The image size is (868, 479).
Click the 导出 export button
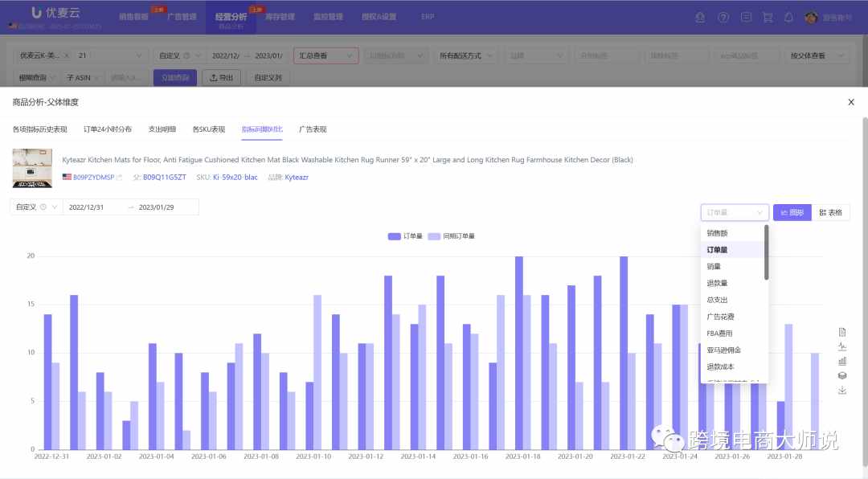222,77
